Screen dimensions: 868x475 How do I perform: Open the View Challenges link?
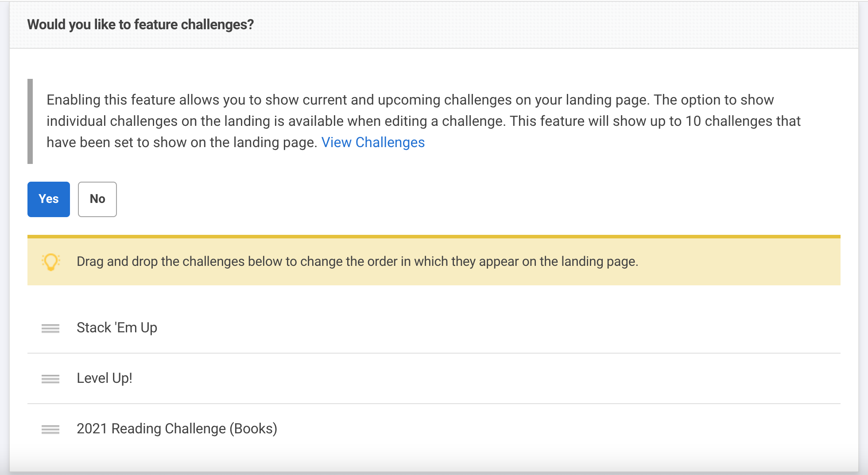click(x=373, y=142)
